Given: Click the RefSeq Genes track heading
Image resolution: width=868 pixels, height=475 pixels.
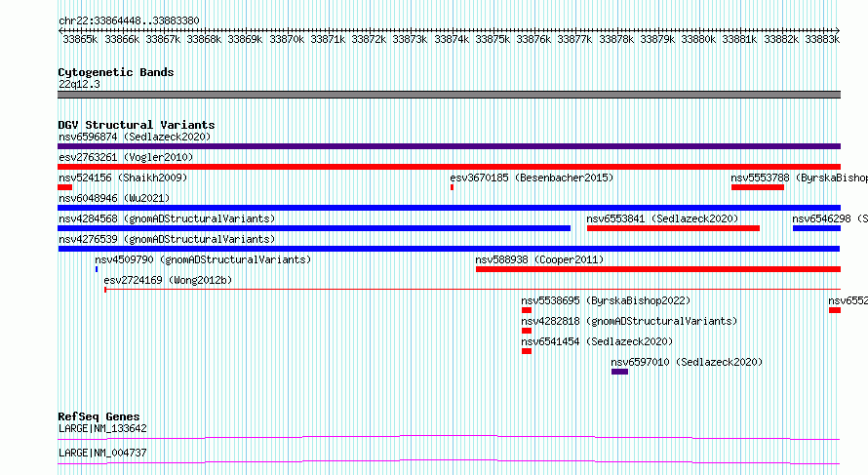Looking at the screenshot, I should 99,416.
